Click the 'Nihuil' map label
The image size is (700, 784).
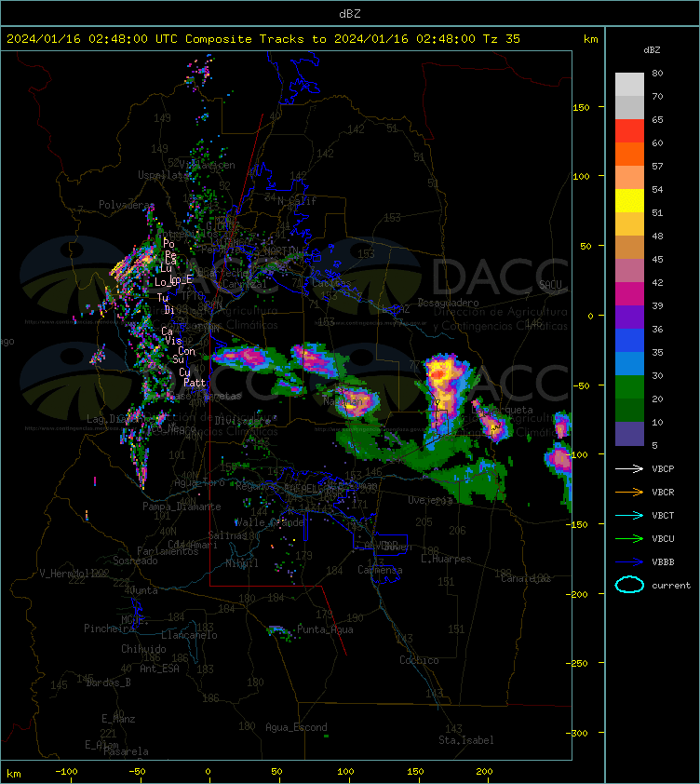(242, 563)
